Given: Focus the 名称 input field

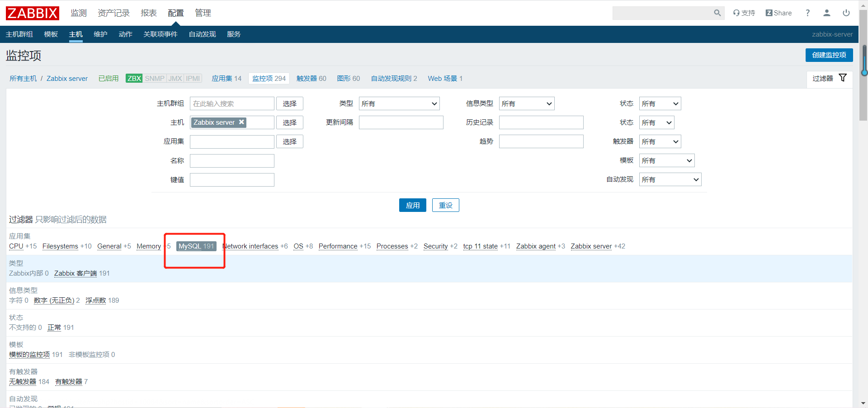Looking at the screenshot, I should tap(232, 160).
